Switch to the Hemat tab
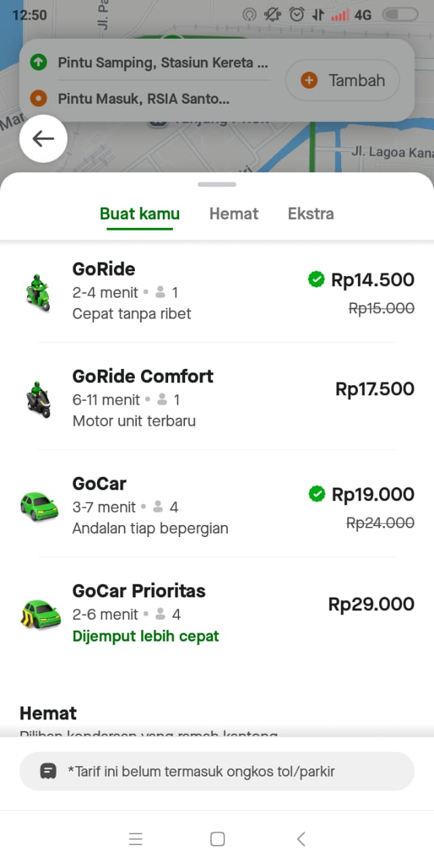The width and height of the screenshot is (434, 868). coord(234,214)
